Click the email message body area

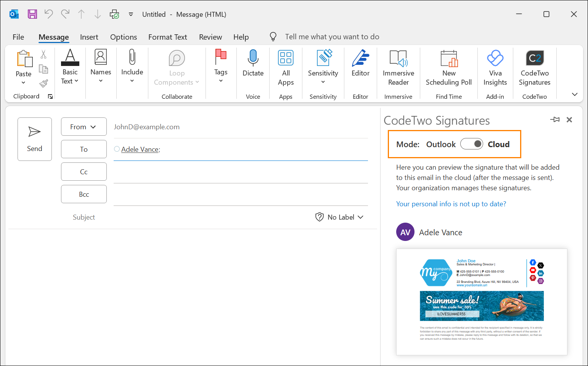pyautogui.click(x=193, y=297)
